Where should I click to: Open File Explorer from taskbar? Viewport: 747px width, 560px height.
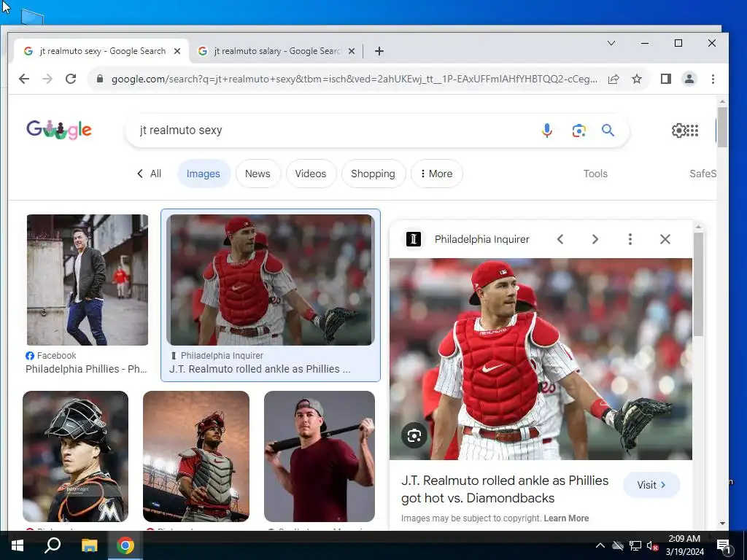[89, 545]
